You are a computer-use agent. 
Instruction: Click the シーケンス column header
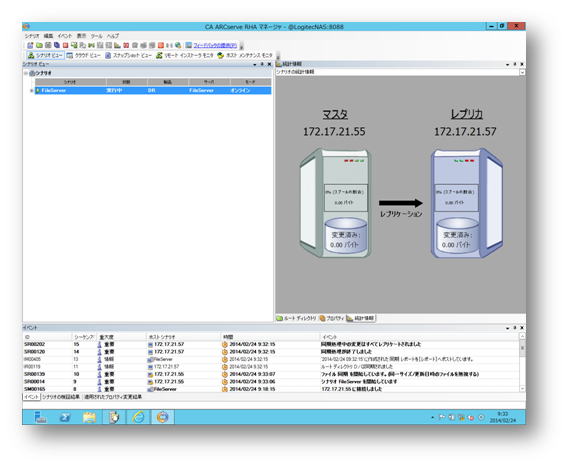[84, 337]
